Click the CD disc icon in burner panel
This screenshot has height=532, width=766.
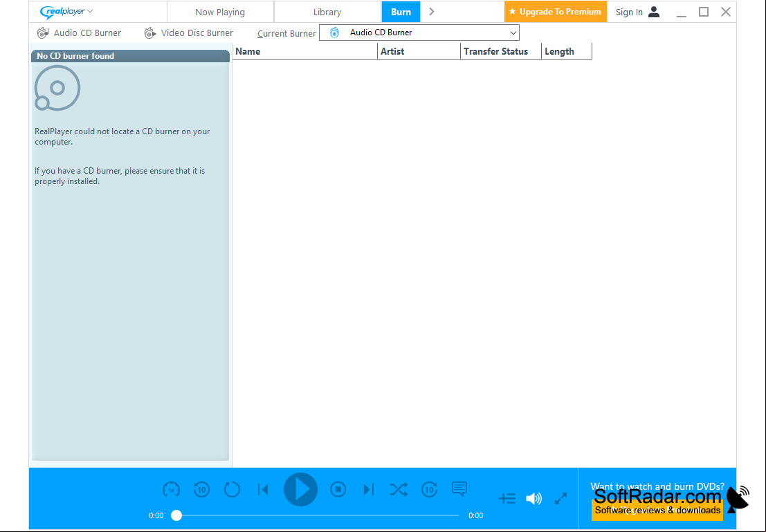[x=57, y=88]
